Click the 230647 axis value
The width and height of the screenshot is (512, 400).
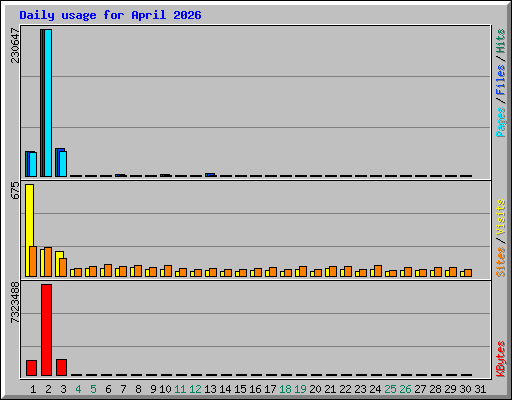pos(15,45)
